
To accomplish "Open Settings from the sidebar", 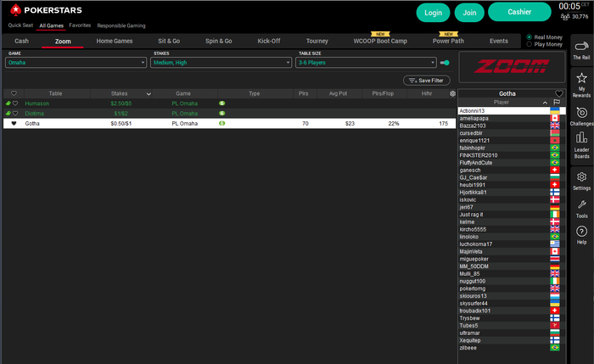I will (581, 180).
